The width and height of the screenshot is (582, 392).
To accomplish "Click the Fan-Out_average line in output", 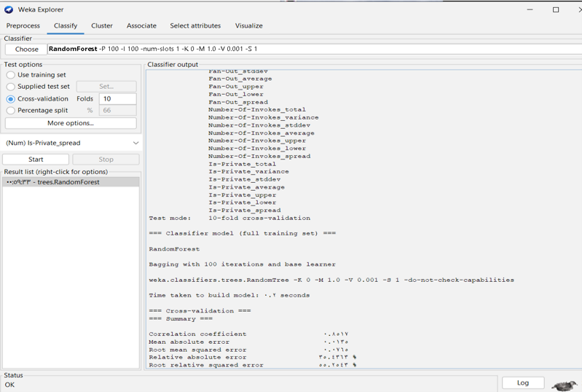I will point(240,79).
